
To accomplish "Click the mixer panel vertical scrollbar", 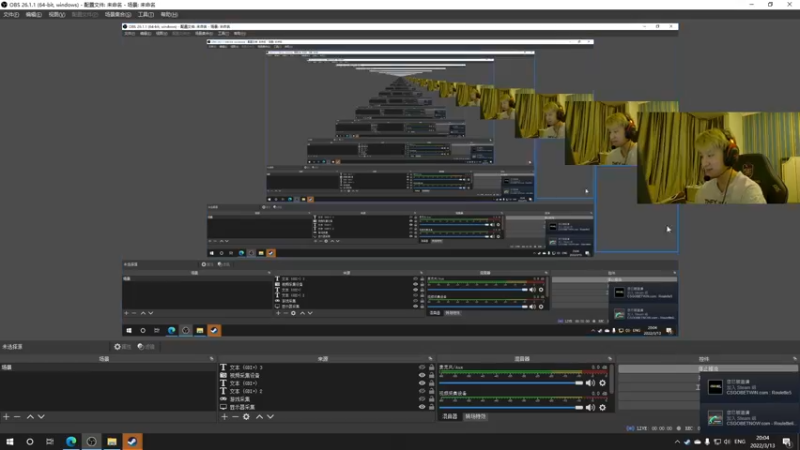I will 611,380.
